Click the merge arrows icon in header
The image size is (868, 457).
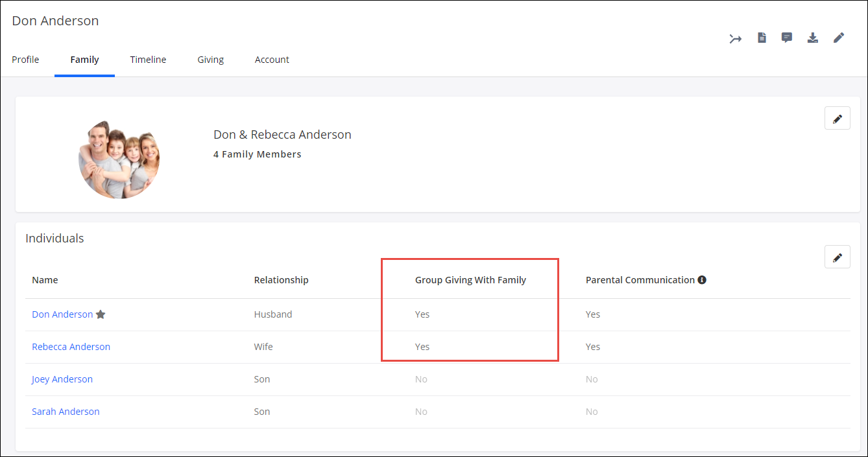click(x=735, y=38)
